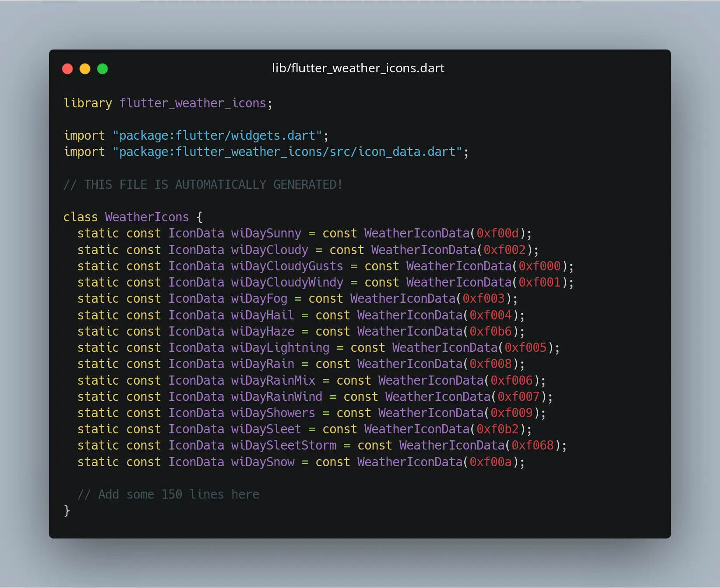
Task: Select the wiDaySunny identifier
Action: tap(266, 233)
